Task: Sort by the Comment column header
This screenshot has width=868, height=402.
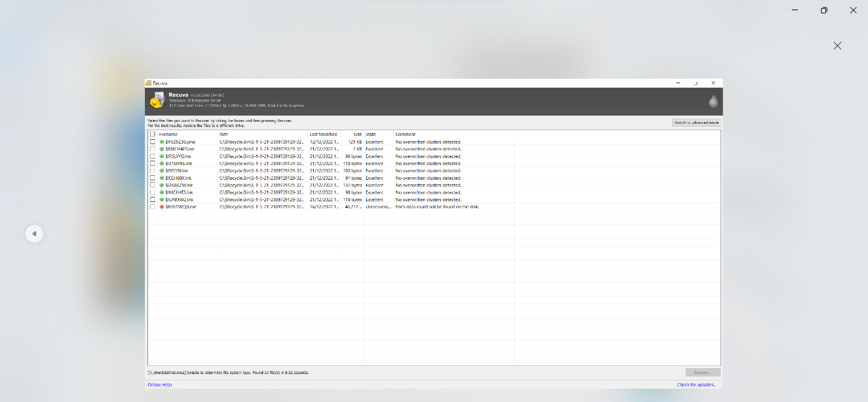Action: coord(405,134)
